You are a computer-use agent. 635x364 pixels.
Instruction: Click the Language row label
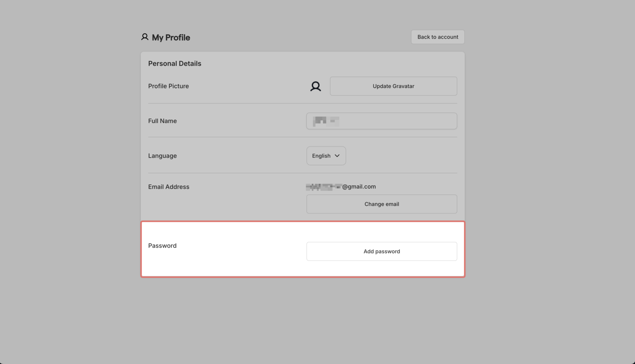click(162, 156)
